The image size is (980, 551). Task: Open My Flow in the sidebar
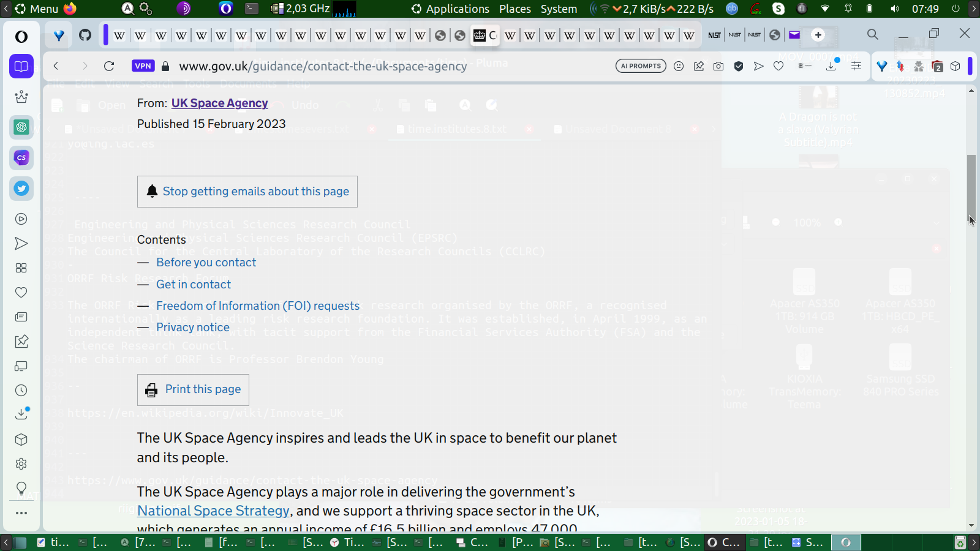click(x=21, y=244)
